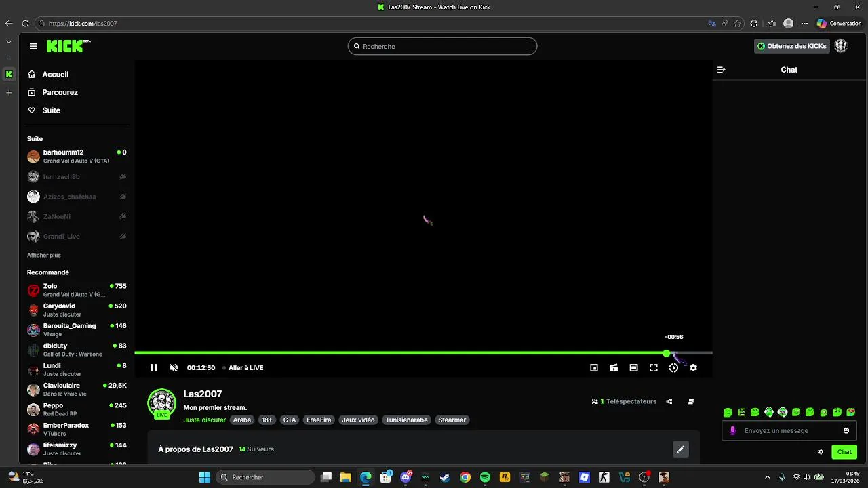Screen dimensions: 868x488
Task: Open the emoji picker in chat
Action: click(x=846, y=430)
